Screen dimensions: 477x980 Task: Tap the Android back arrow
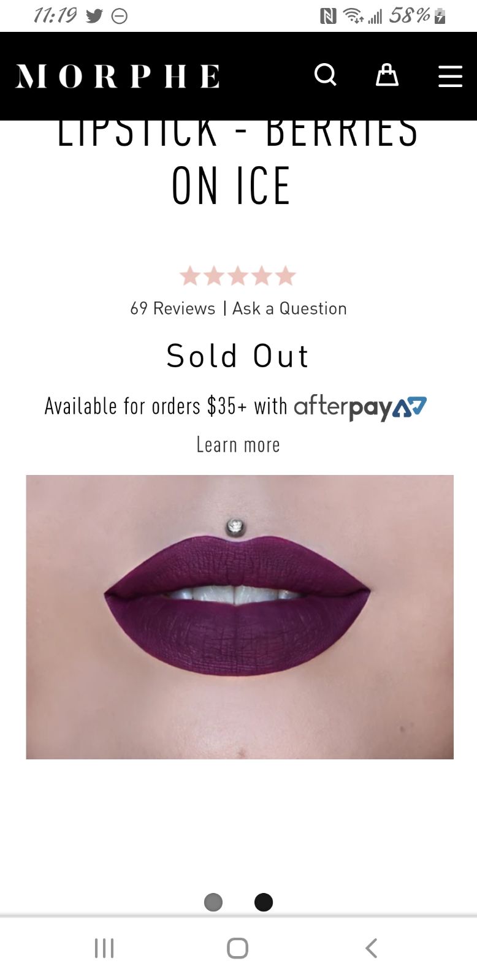point(371,948)
